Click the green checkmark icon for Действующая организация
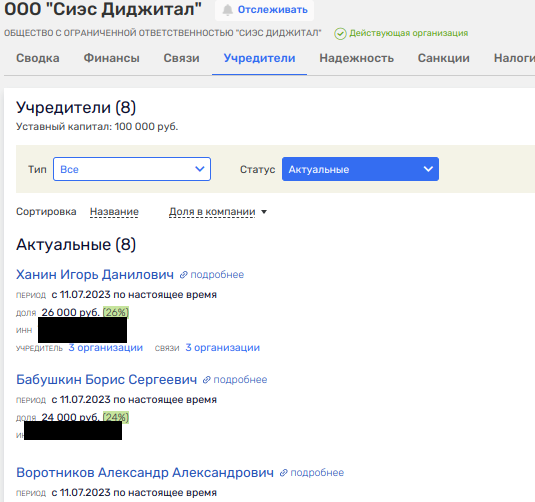The image size is (535, 502). (340, 34)
